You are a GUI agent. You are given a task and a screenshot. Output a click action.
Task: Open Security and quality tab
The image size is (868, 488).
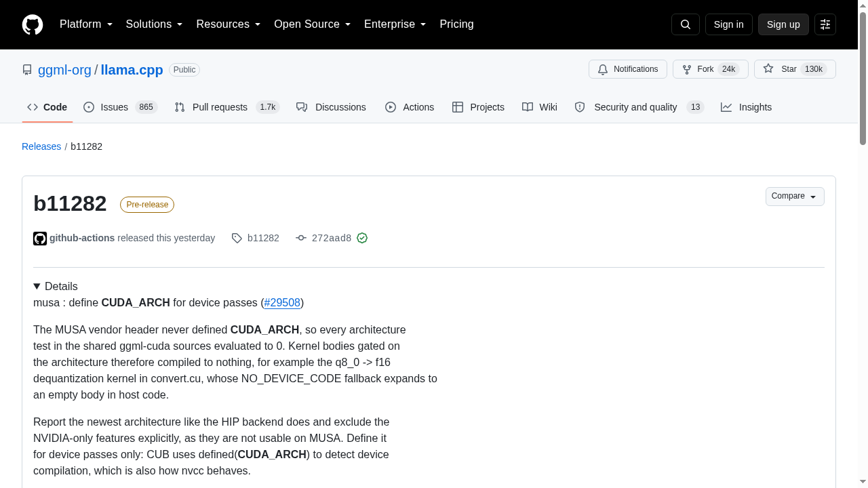point(639,107)
